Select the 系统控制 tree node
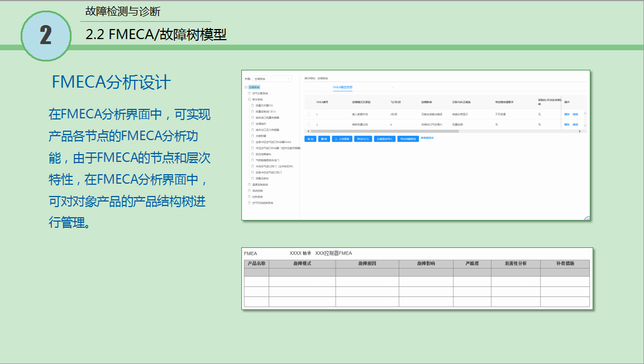This screenshot has width=644, height=364. [x=257, y=191]
